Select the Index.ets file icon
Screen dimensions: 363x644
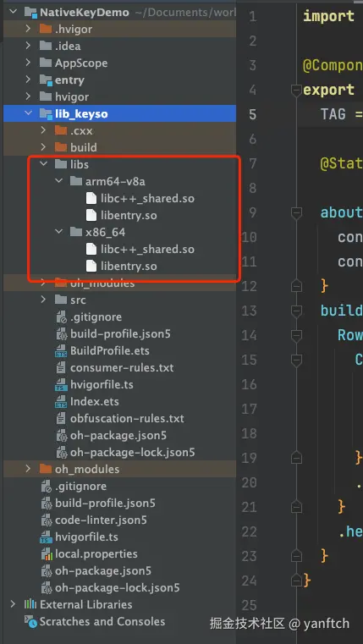tap(61, 402)
